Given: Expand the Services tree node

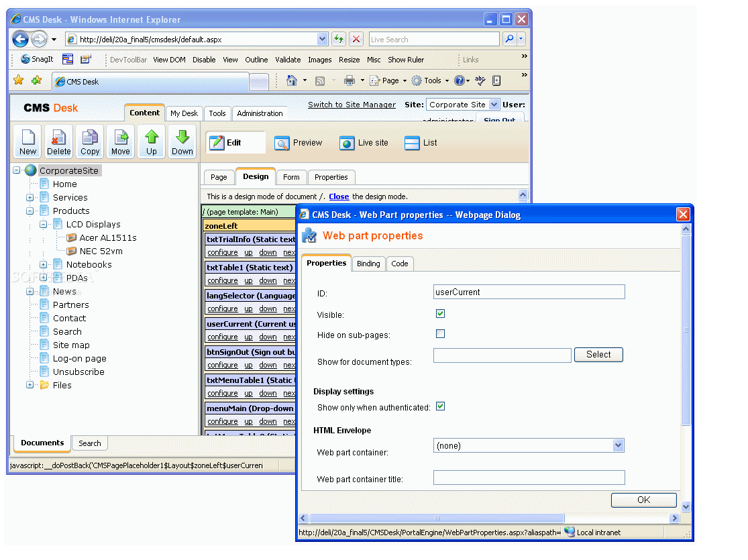Looking at the screenshot, I should (30, 197).
